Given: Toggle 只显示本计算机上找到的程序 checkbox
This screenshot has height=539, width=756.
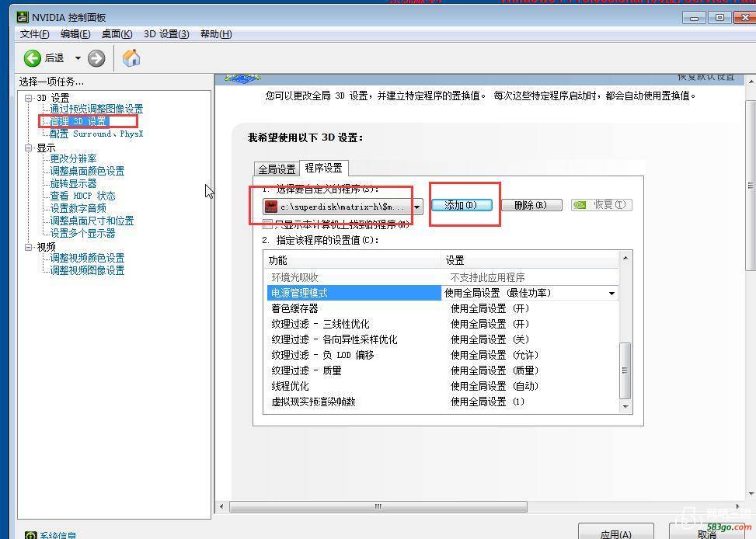Looking at the screenshot, I should point(267,224).
